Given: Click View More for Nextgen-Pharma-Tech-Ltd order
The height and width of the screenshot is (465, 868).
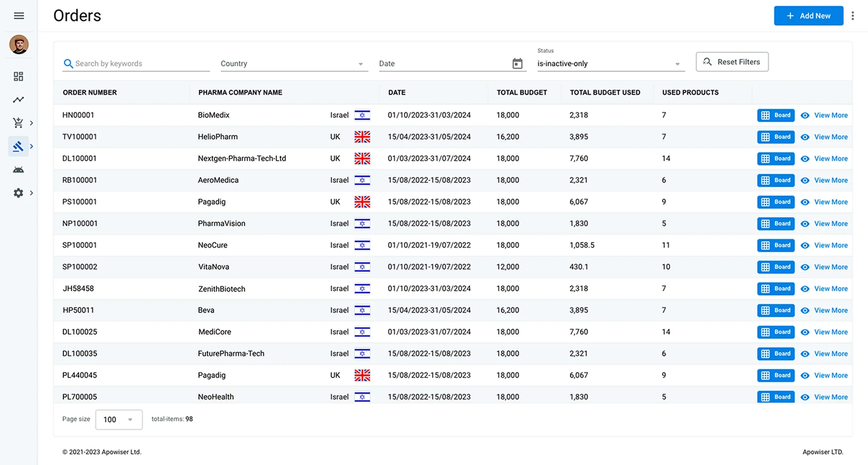Looking at the screenshot, I should [824, 159].
